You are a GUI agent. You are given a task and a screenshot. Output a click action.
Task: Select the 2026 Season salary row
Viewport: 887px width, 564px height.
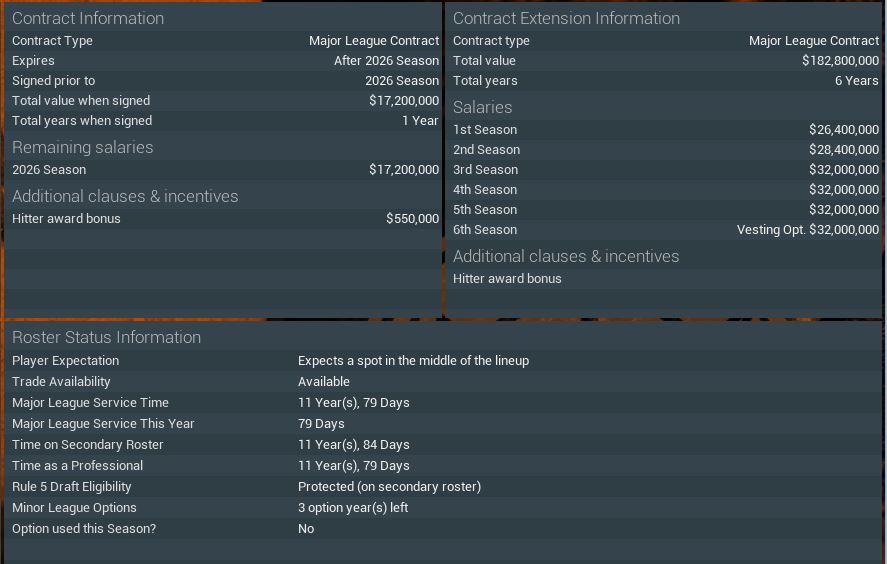coord(225,170)
